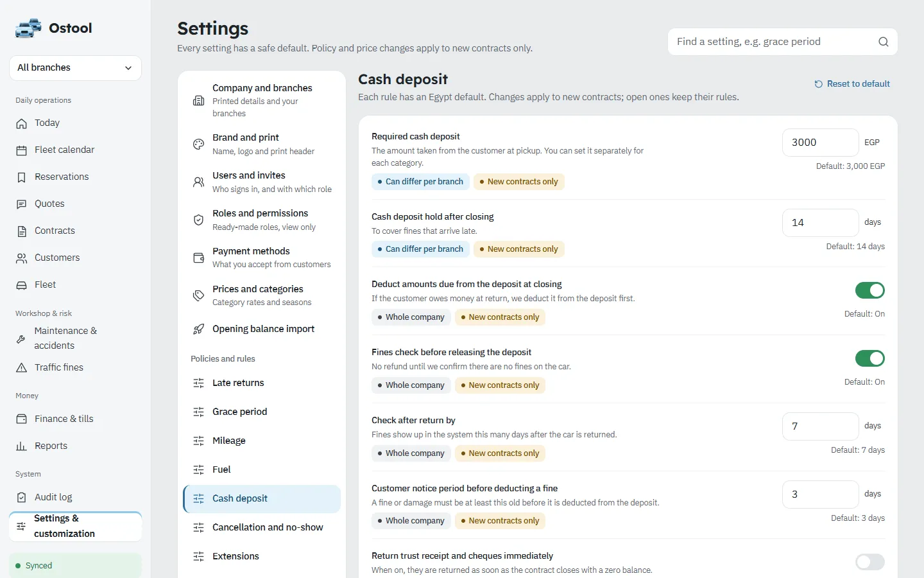Open Fuel policy settings
Image resolution: width=924 pixels, height=578 pixels.
[x=262, y=470]
